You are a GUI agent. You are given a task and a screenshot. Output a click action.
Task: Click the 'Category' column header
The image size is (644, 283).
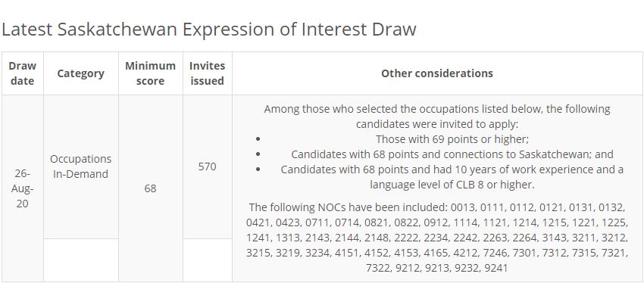click(81, 73)
